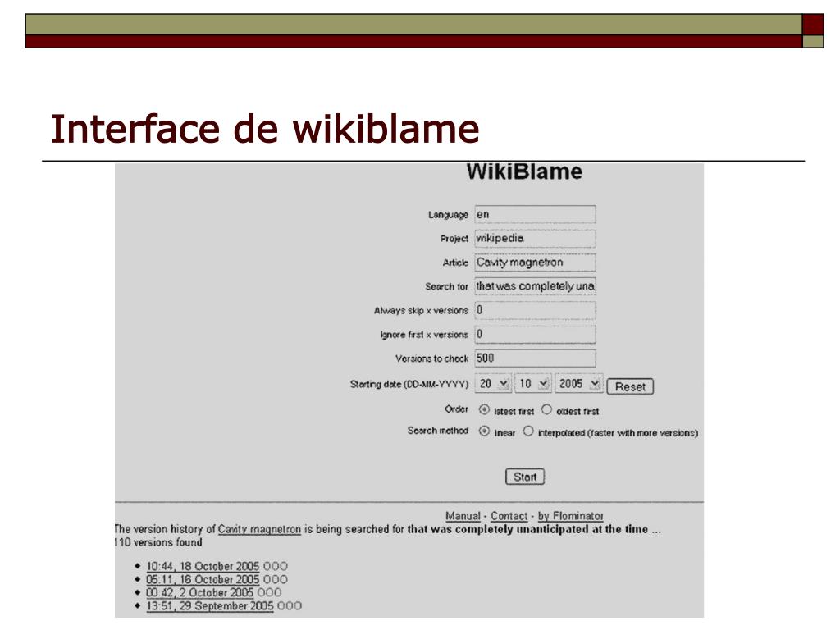Viewport: 840px width, 630px height.
Task: Open the Manual link
Action: click(x=463, y=516)
